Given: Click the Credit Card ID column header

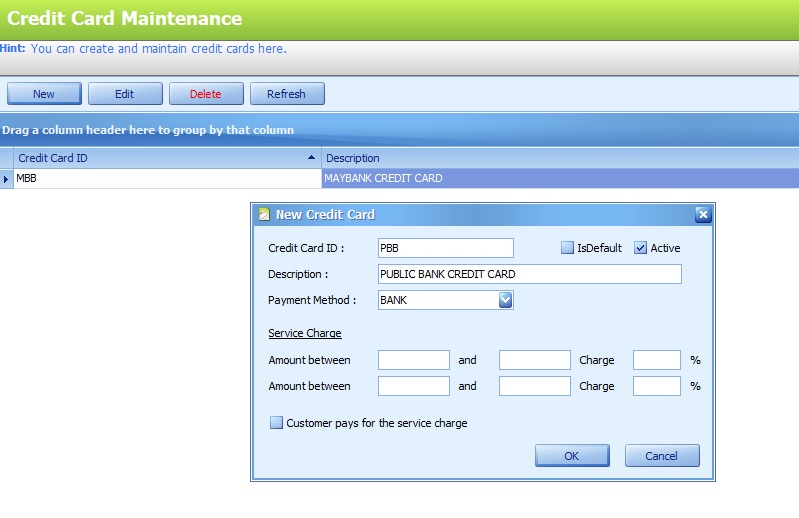Looking at the screenshot, I should click(160, 158).
